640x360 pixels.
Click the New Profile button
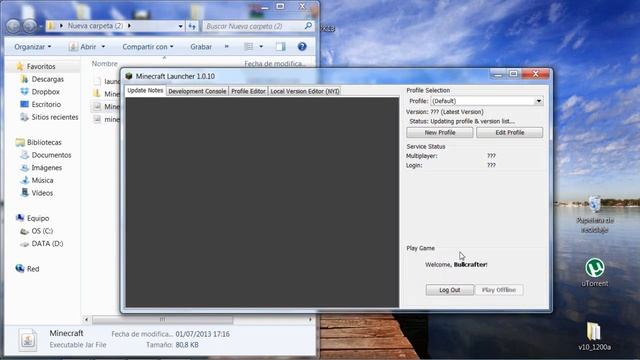coord(440,133)
